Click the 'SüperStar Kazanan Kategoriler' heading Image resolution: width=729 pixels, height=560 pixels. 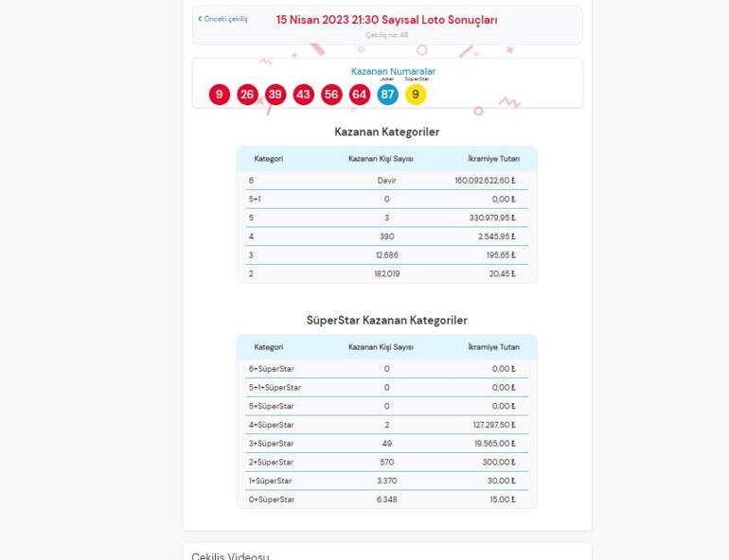[387, 321]
